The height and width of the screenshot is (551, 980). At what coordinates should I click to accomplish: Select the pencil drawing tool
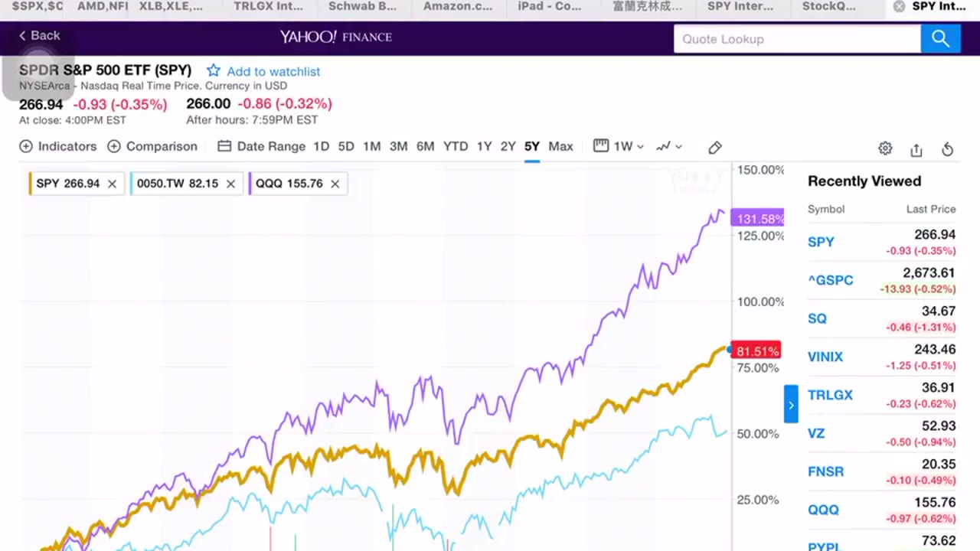click(x=714, y=148)
